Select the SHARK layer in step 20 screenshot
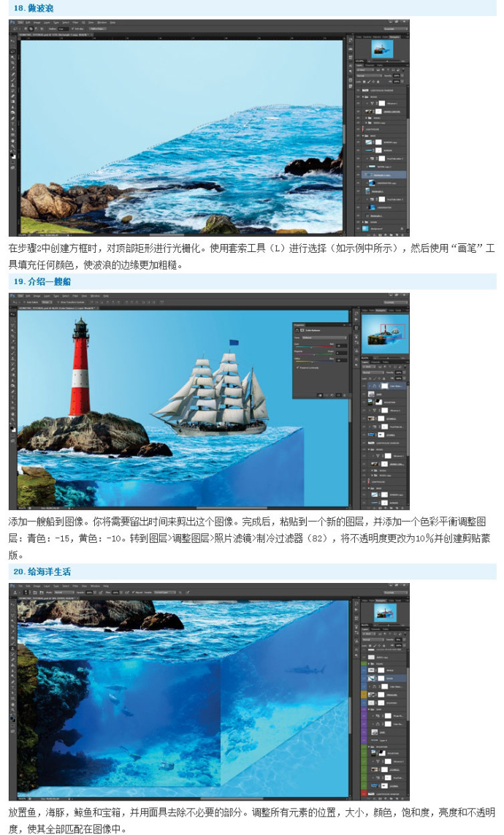Image resolution: width=504 pixels, height=835 pixels. pyautogui.click(x=387, y=679)
